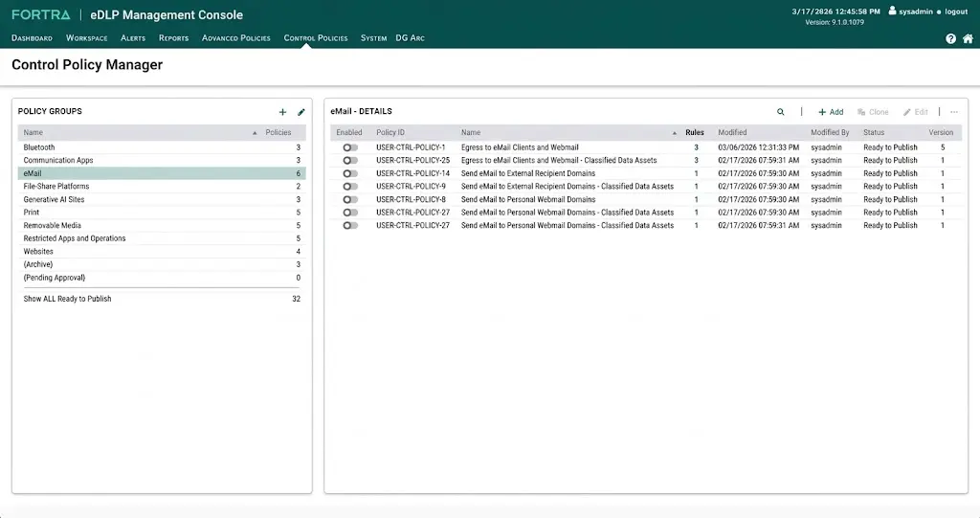Click the logout link

pyautogui.click(x=956, y=11)
